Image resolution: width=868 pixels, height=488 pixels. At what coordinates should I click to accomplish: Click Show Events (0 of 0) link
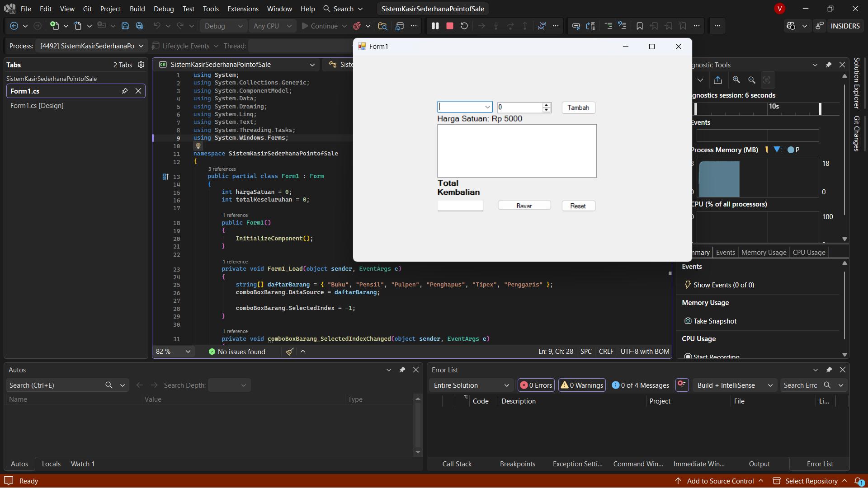tap(719, 285)
